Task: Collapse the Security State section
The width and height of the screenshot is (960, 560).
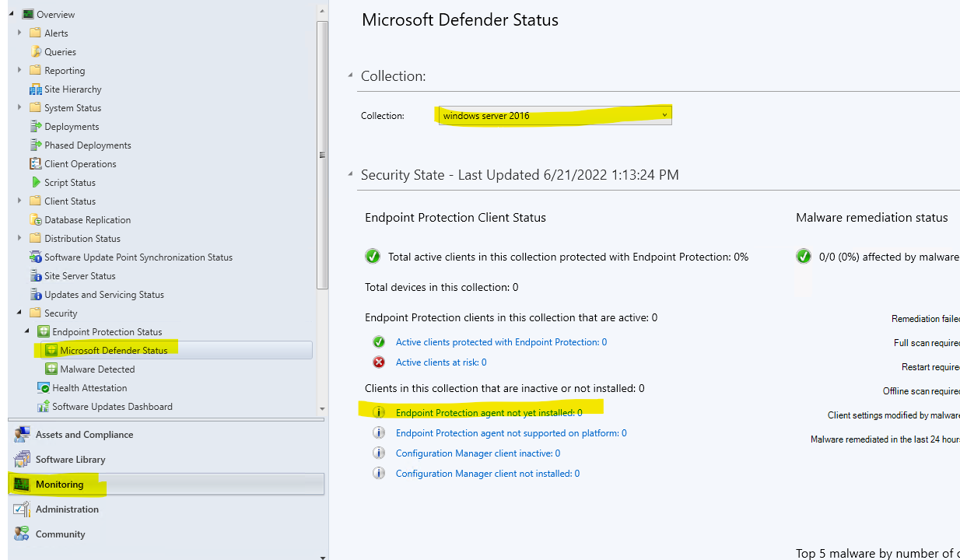Action: click(x=351, y=175)
